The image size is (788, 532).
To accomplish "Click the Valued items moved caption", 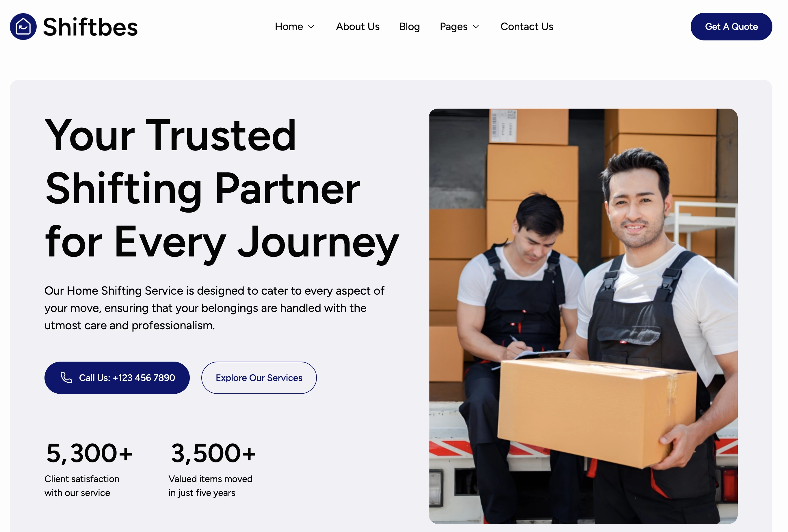I will click(210, 486).
